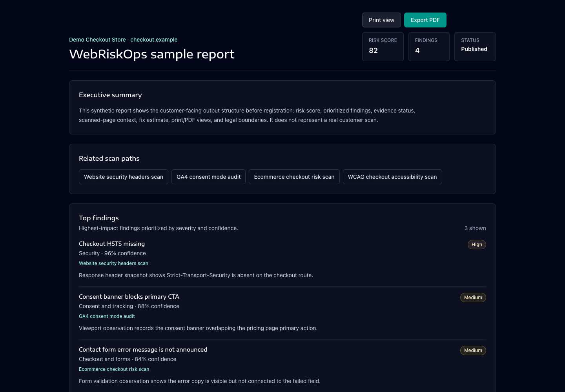The height and width of the screenshot is (392, 565).
Task: Follow Ecommerce checkout risk scan finding link
Action: (x=114, y=369)
